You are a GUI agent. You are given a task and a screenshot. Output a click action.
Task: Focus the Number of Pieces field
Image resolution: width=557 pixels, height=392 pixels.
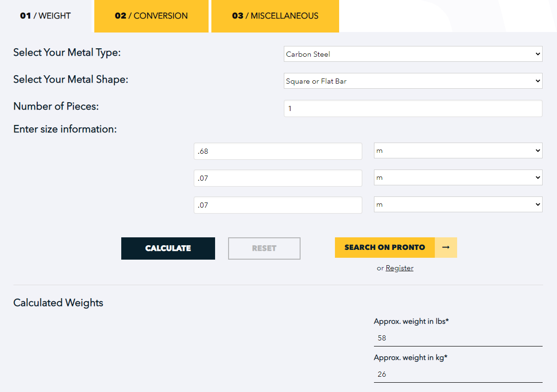point(413,108)
